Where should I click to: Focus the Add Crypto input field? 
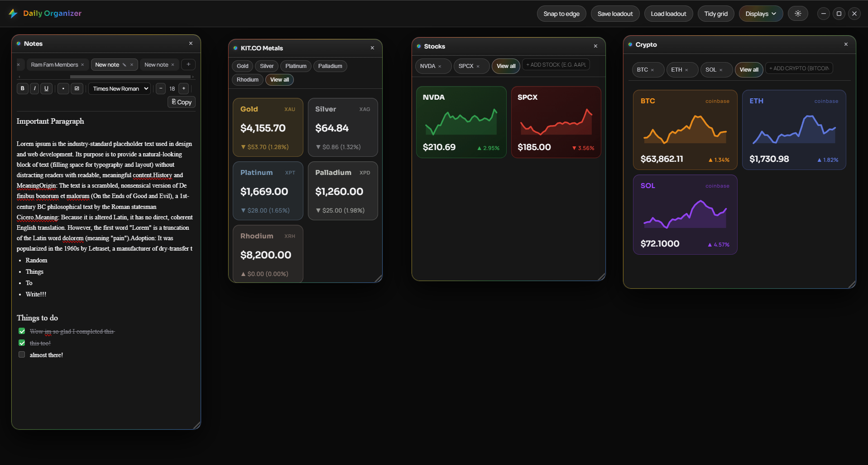pos(799,68)
